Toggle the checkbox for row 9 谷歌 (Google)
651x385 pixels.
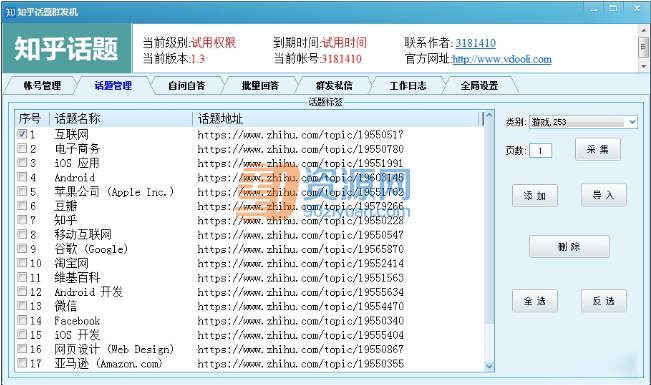22,249
